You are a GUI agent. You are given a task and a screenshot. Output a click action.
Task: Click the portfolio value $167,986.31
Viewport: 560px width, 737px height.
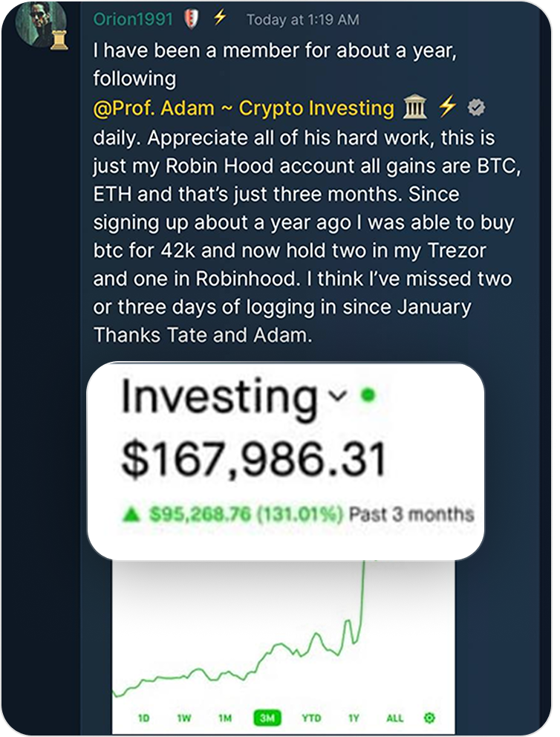pyautogui.click(x=255, y=458)
